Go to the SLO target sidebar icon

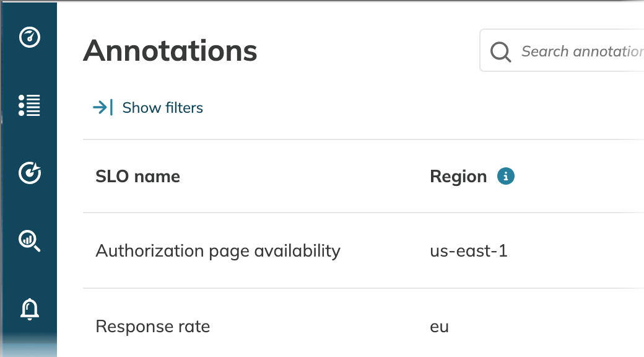30,173
